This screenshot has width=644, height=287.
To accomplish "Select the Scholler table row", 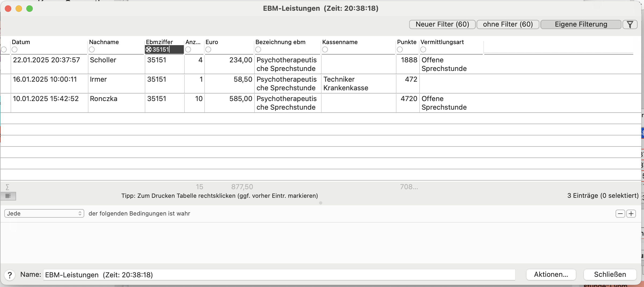I will [321, 64].
